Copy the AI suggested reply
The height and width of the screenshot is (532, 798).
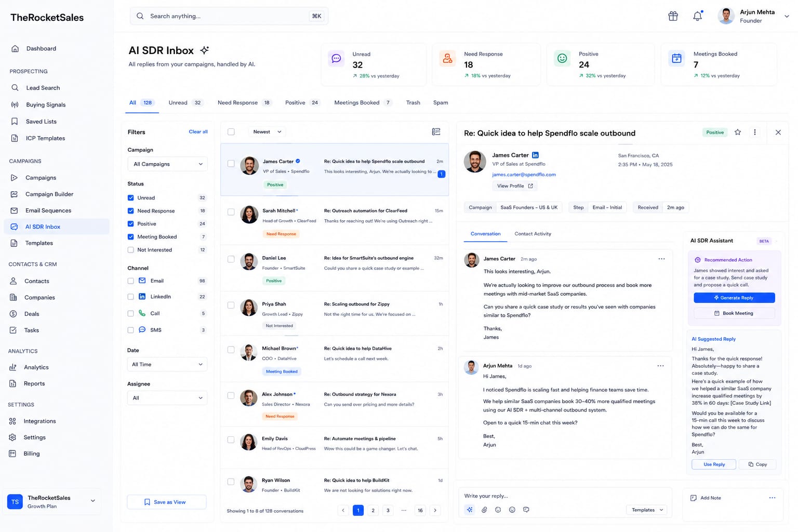tap(757, 464)
